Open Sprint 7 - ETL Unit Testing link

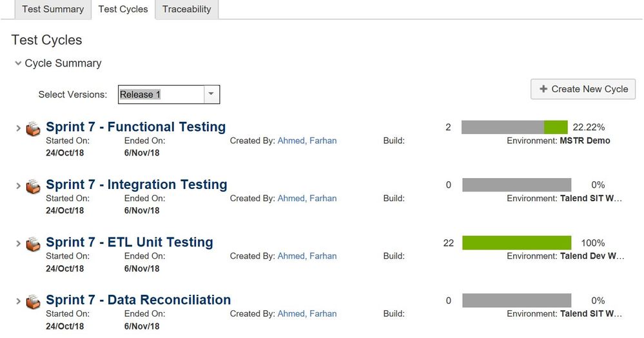tap(130, 242)
